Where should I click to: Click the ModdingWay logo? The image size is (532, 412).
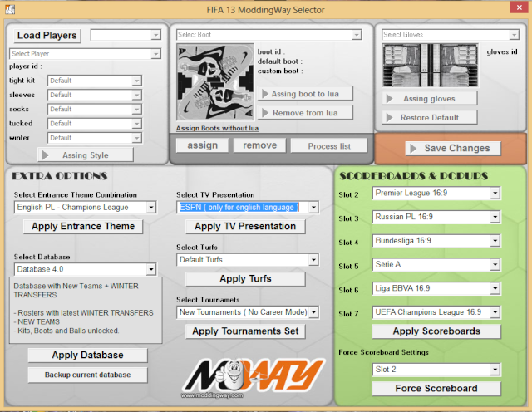[253, 378]
